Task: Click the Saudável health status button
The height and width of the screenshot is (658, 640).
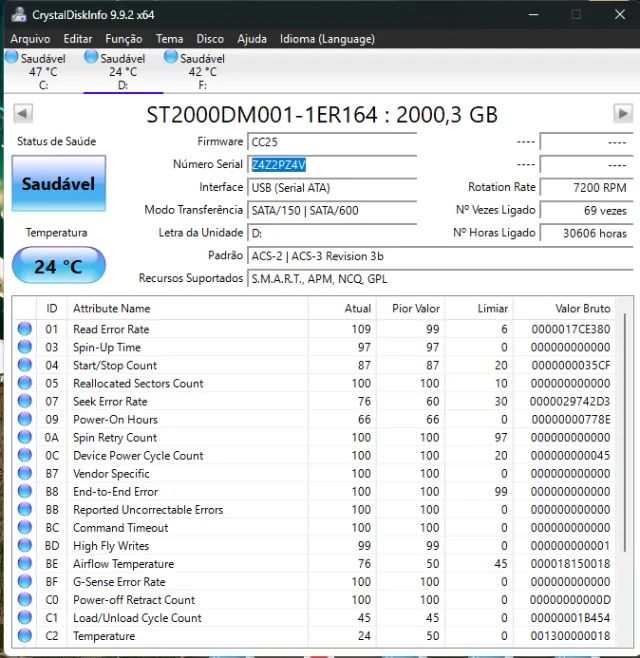Action: pyautogui.click(x=59, y=183)
